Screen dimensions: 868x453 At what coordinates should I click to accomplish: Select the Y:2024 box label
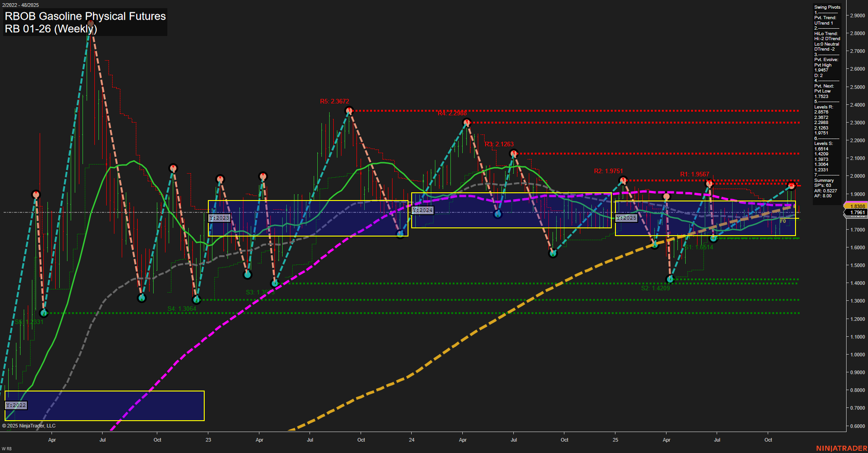[422, 211]
